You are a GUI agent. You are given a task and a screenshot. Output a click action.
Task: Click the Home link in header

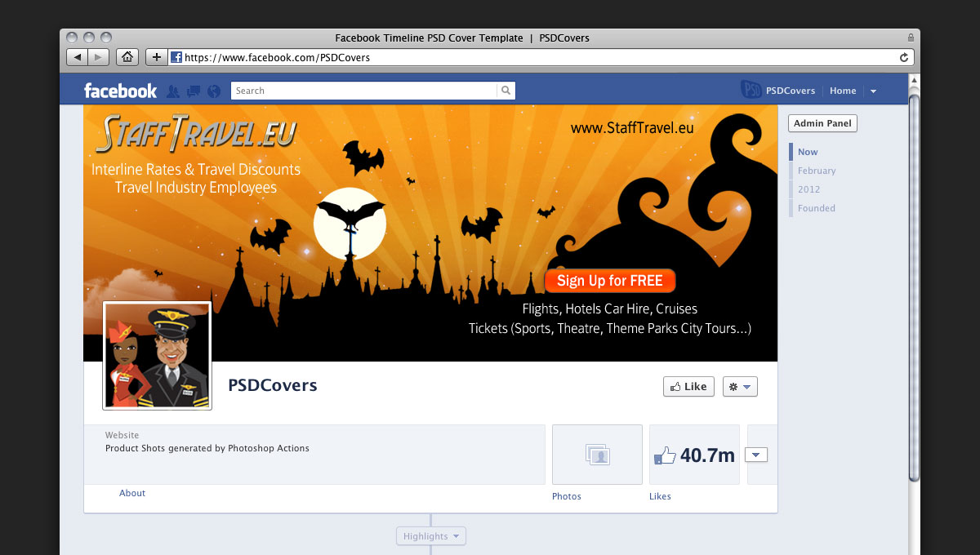pos(843,91)
